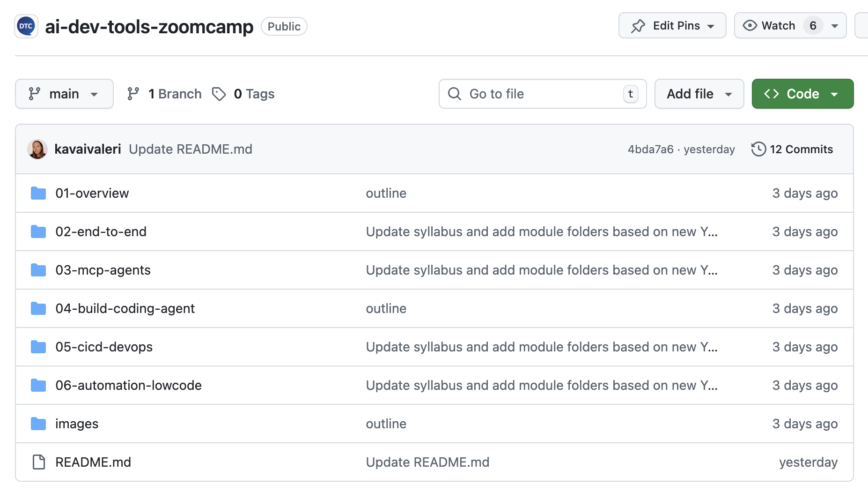
Task: Expand the Add file dropdown
Action: [699, 94]
